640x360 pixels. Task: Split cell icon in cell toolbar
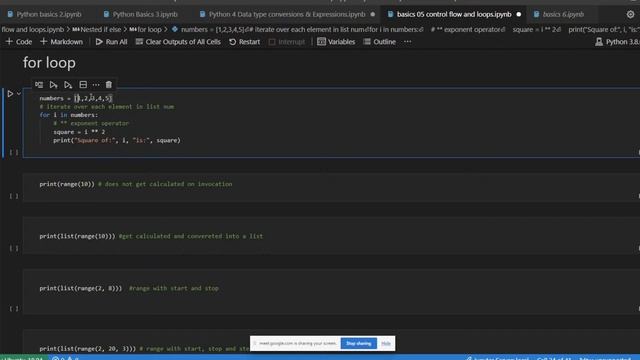83,84
